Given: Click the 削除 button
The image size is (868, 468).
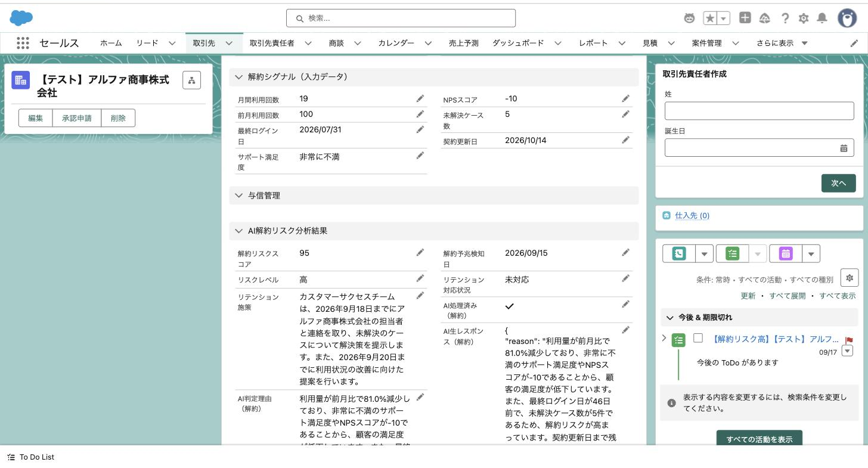Looking at the screenshot, I should tap(118, 118).
